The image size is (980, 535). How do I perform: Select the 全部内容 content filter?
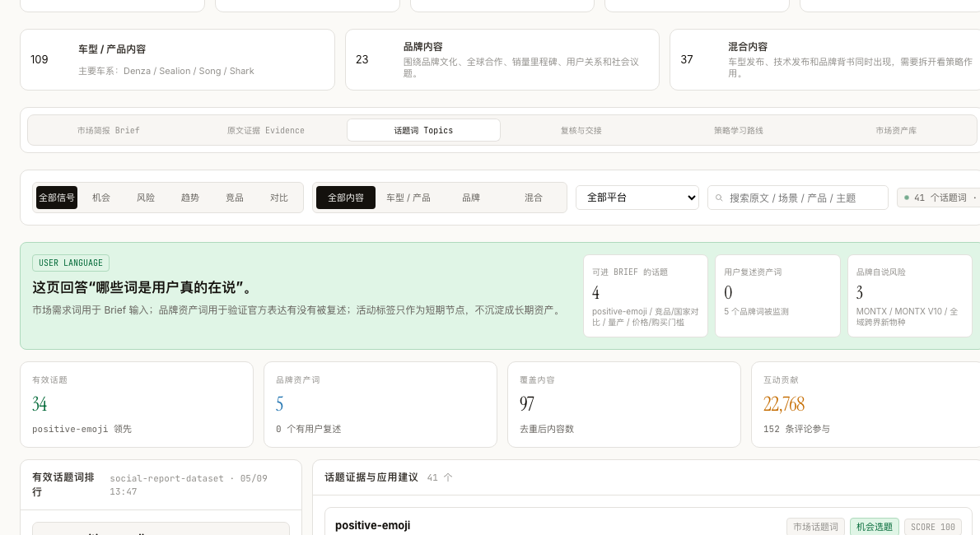[346, 198]
